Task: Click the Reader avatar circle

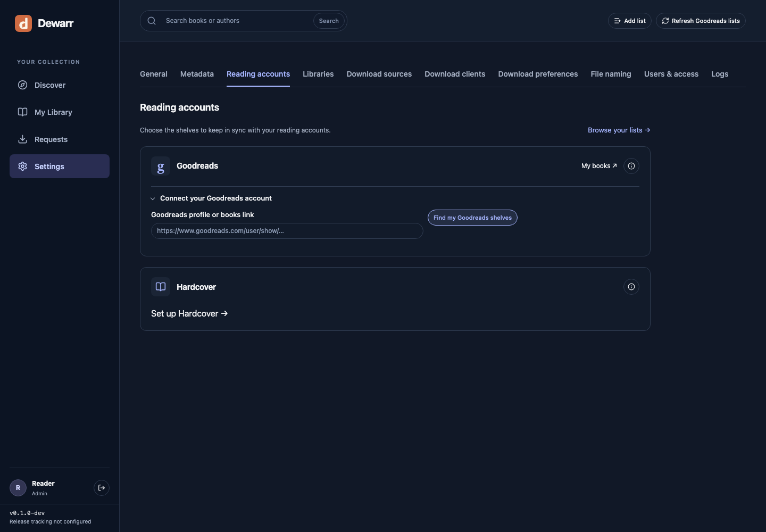Action: tap(18, 488)
